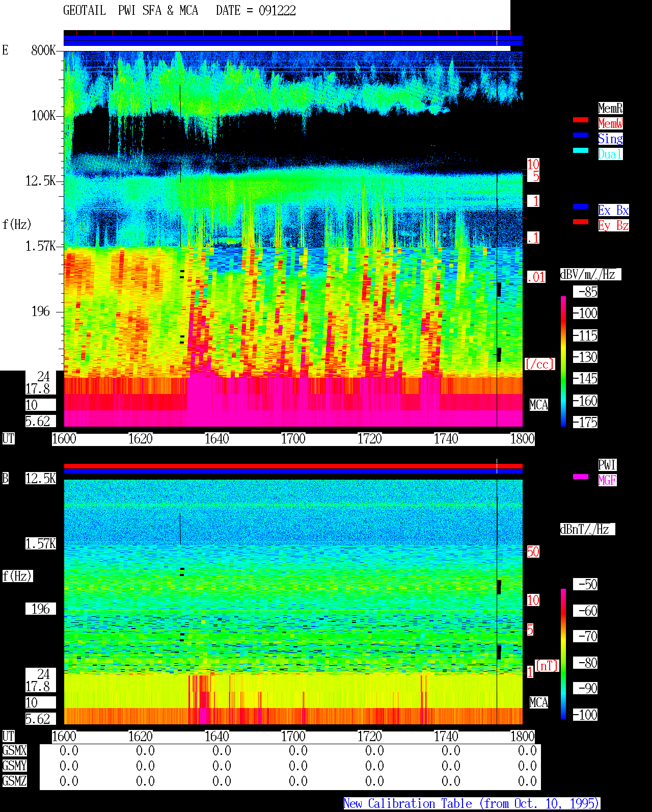Click the blue Sing legend swatch

pyautogui.click(x=581, y=135)
